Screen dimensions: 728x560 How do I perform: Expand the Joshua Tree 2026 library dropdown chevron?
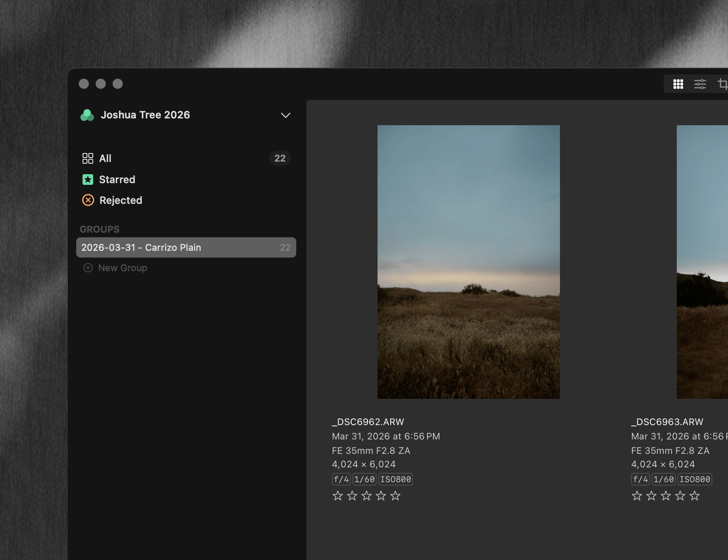tap(286, 115)
